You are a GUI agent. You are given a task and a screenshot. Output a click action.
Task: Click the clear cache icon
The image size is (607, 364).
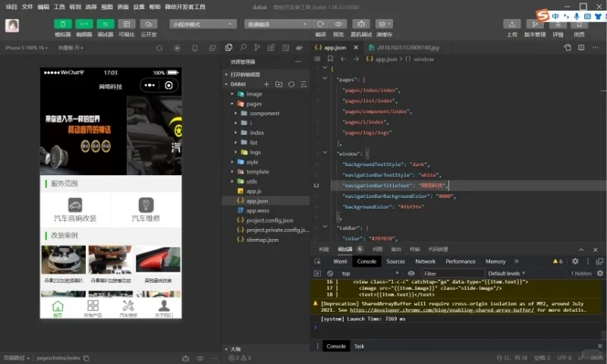(x=384, y=24)
